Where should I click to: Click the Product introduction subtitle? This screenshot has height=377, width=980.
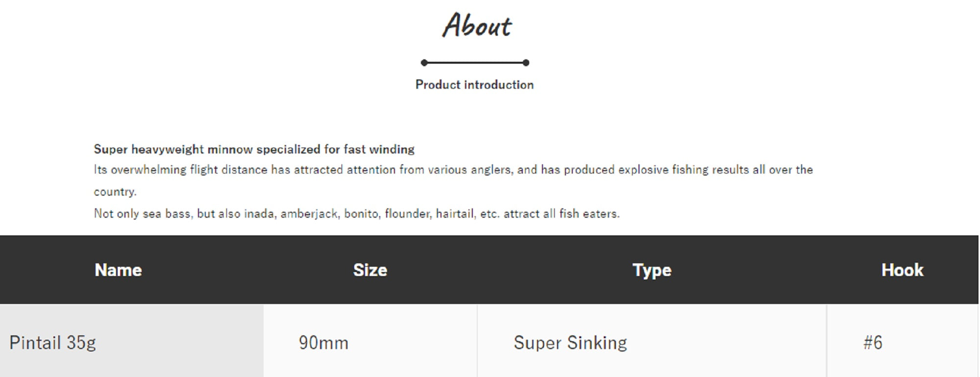(x=474, y=85)
